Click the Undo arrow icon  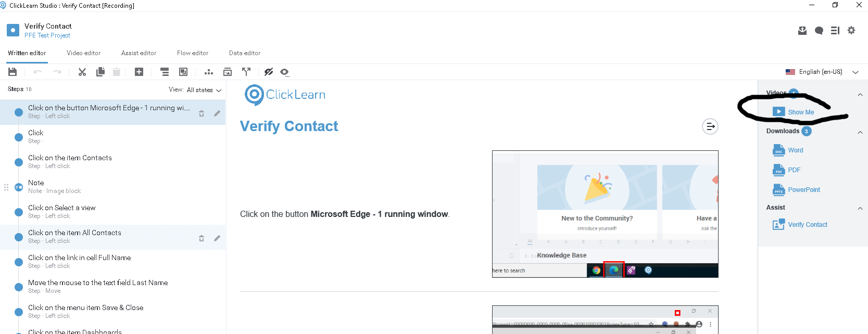(37, 72)
